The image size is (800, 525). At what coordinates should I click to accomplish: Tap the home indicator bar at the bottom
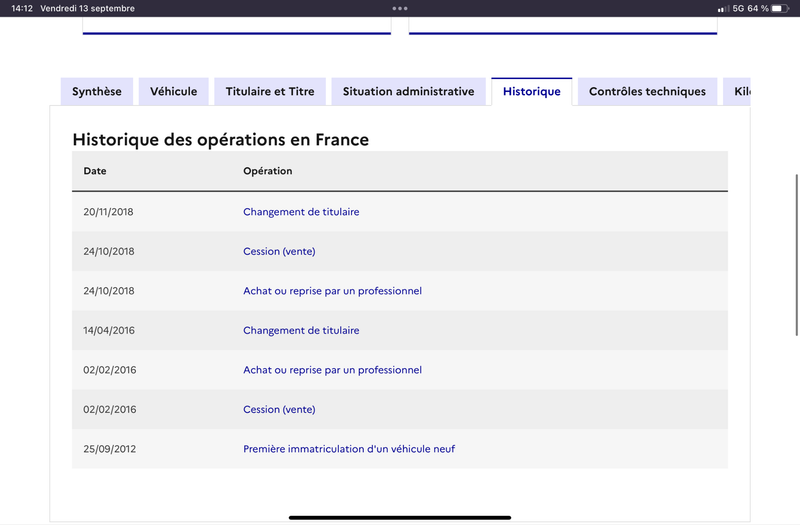pos(400,517)
